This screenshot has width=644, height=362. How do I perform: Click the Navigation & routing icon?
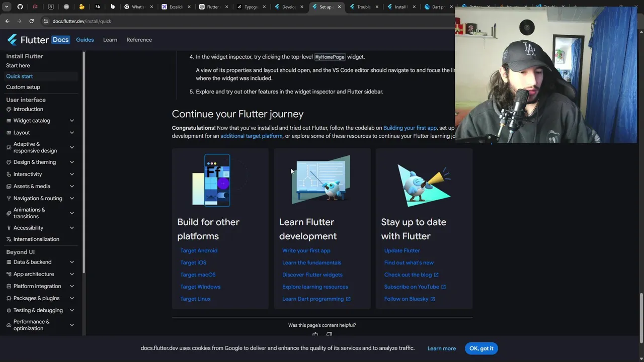coord(9,199)
